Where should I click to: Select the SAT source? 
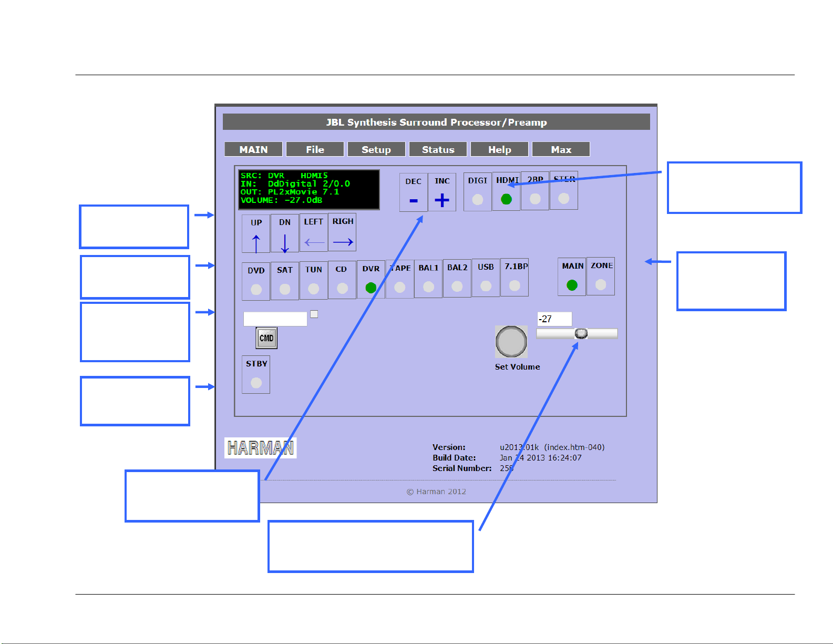point(285,281)
